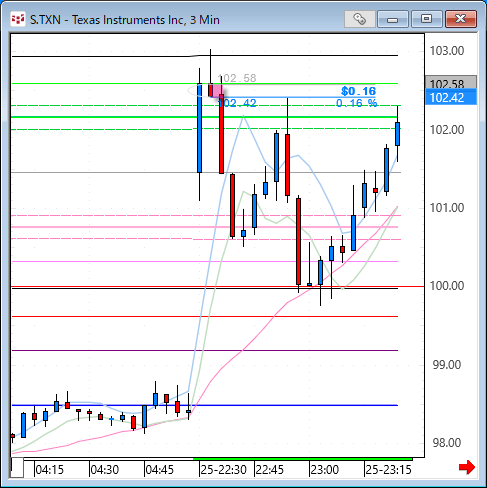Click the 04:15 time axis label
Viewport: 487px width, 488px height.
[49, 470]
